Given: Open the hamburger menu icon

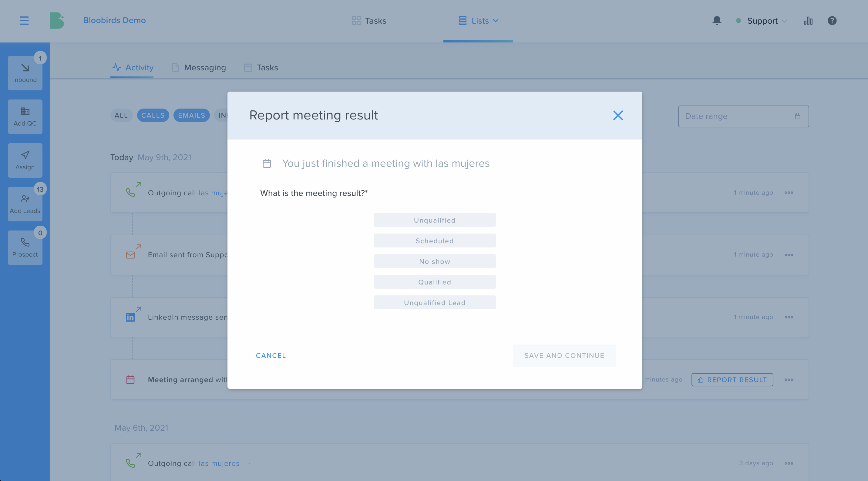Looking at the screenshot, I should [x=24, y=21].
